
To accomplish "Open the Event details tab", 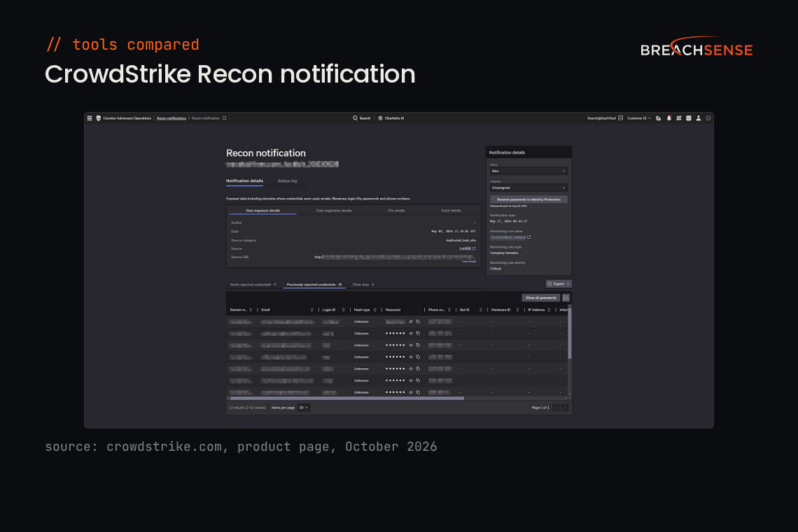I will 451,210.
